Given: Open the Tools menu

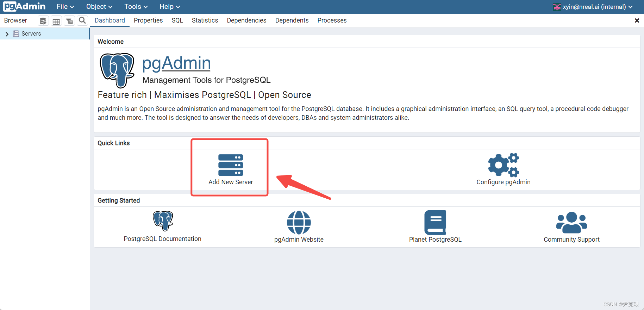Looking at the screenshot, I should [x=136, y=7].
